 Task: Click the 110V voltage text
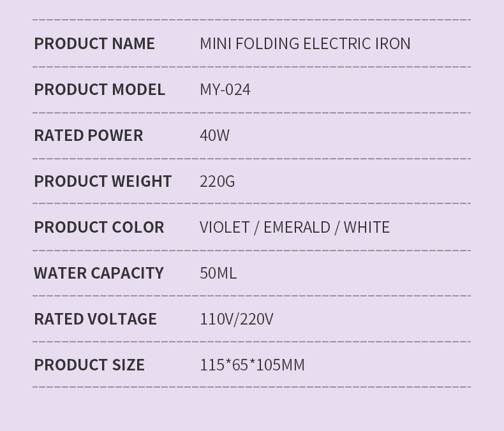click(217, 319)
